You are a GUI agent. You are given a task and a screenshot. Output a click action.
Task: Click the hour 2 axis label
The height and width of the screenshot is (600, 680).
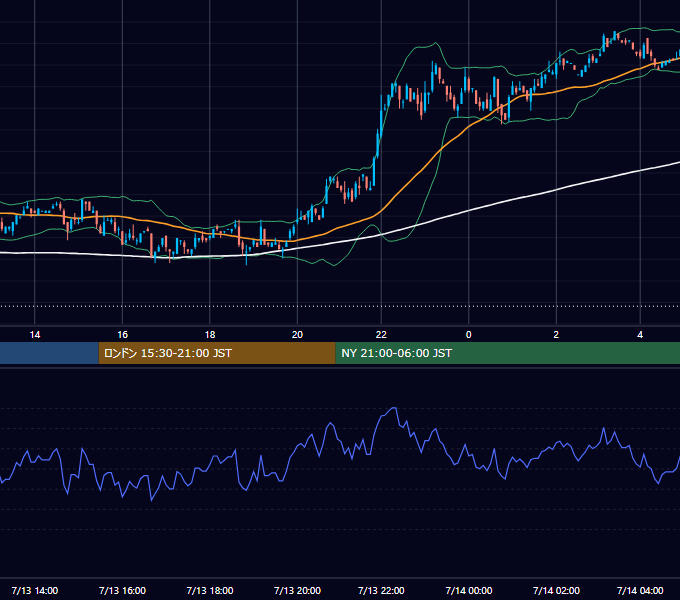coord(556,334)
